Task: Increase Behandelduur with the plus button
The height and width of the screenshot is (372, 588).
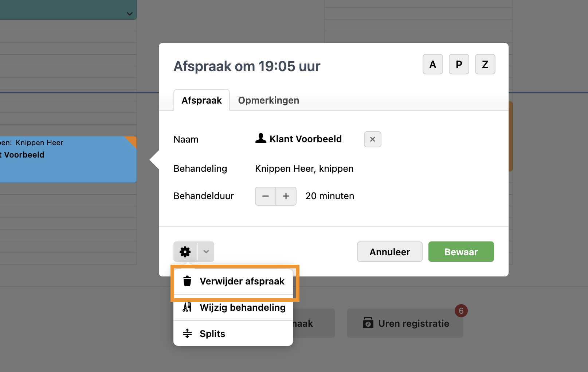Action: coord(286,196)
